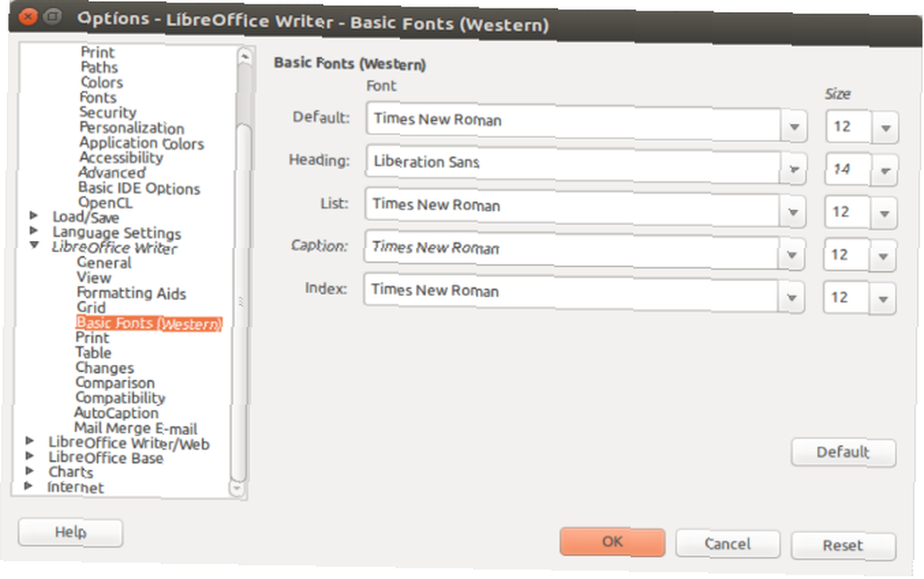The width and height of the screenshot is (924, 579).
Task: Select Paths in the options tree
Action: [99, 67]
